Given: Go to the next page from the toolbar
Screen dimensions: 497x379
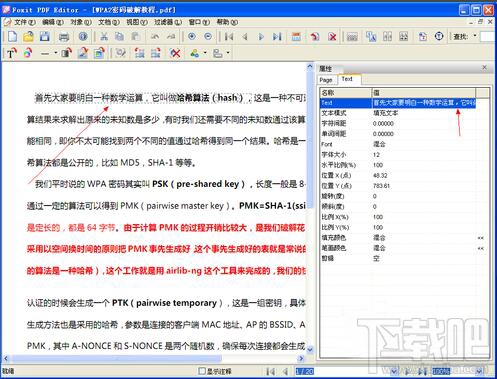Looking at the screenshot, I should 261,36.
